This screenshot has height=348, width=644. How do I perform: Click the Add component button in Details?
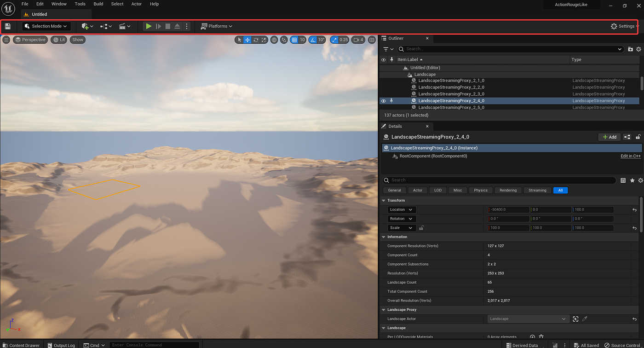tap(609, 137)
